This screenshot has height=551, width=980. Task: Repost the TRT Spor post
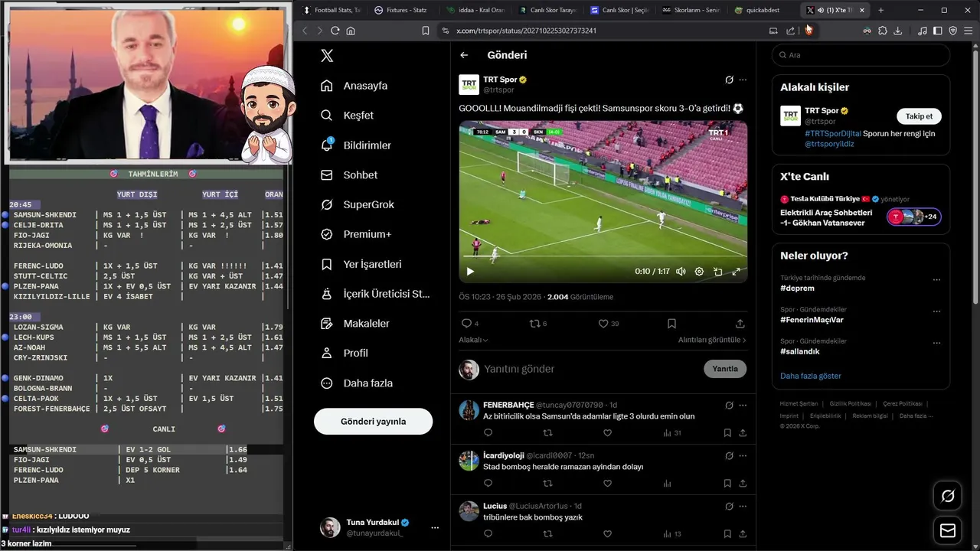pos(538,324)
